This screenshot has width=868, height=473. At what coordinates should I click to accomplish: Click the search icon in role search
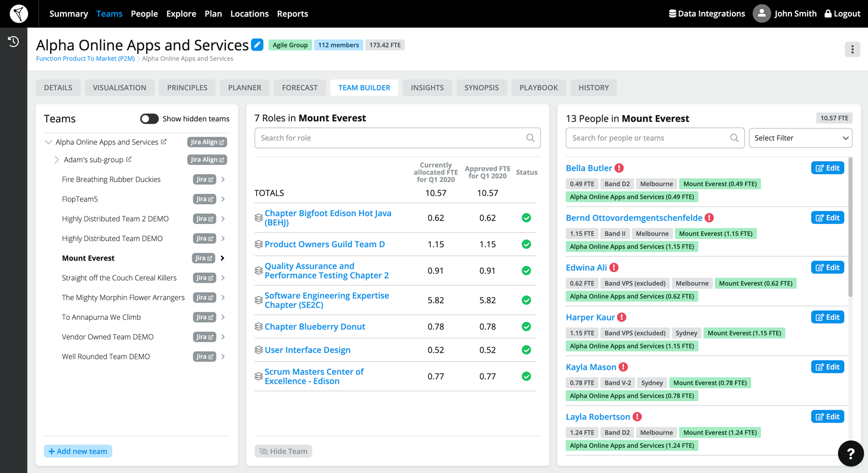click(x=530, y=138)
